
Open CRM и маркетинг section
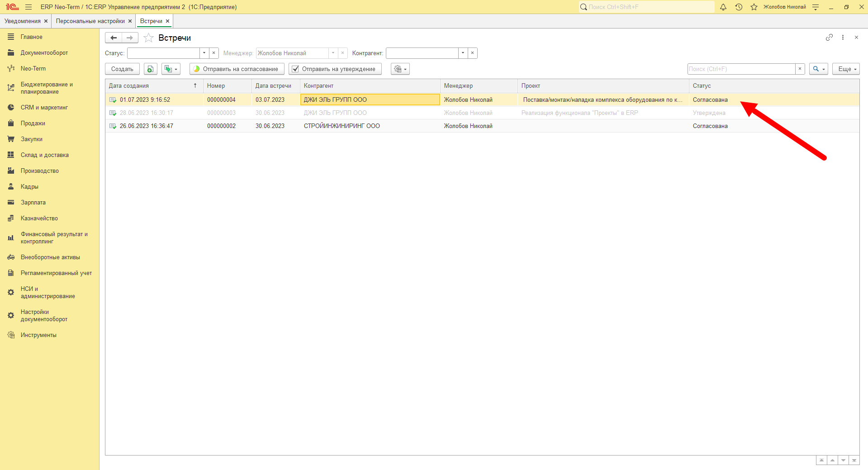coord(44,107)
